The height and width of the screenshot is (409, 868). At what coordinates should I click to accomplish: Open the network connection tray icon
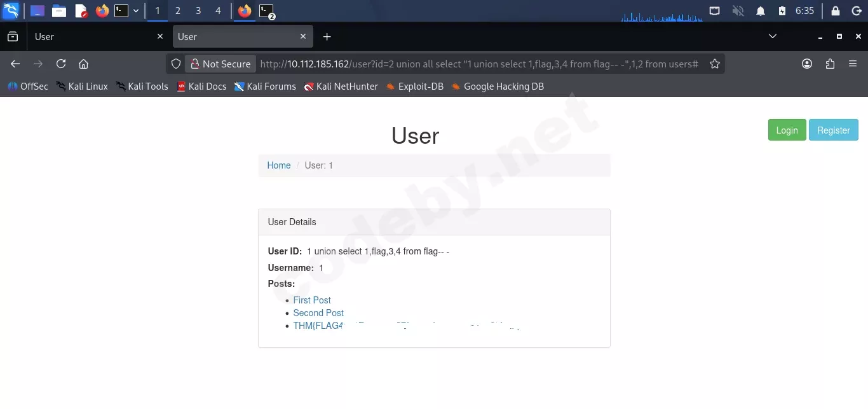pos(715,11)
